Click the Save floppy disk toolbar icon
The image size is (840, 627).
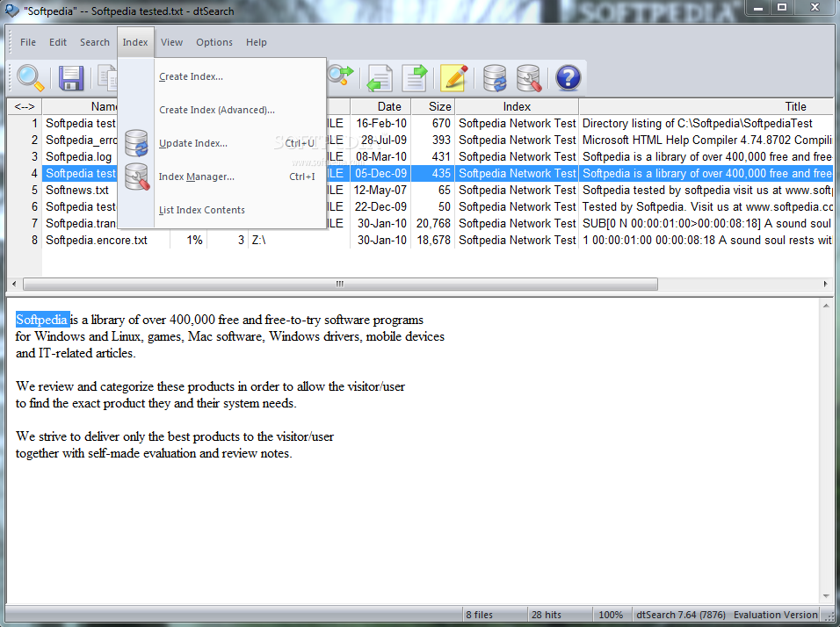(x=70, y=78)
